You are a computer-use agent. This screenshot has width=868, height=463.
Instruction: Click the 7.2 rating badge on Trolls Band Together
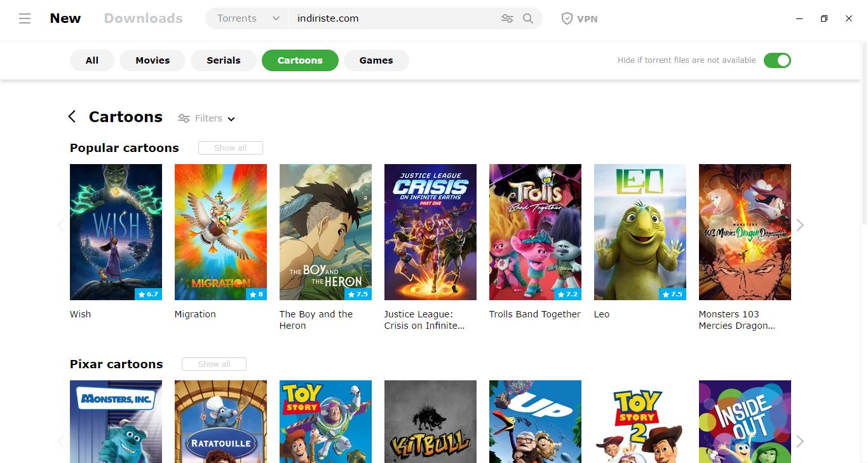(x=567, y=294)
